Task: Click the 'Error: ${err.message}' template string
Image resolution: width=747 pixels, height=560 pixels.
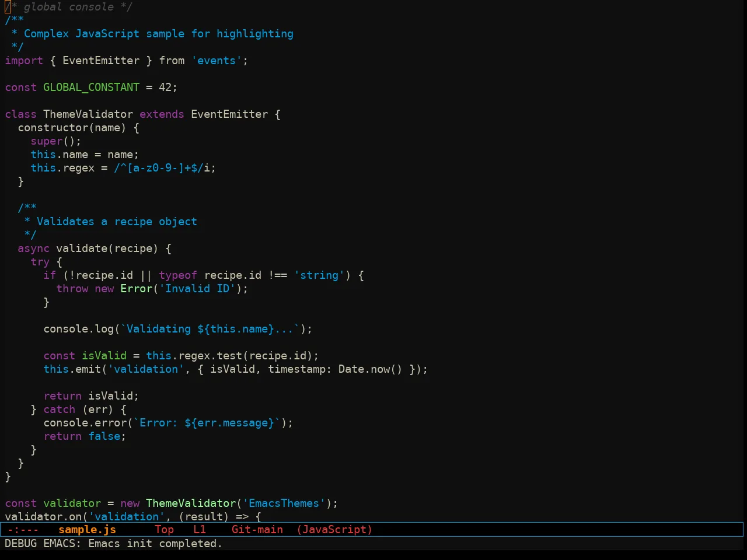Action: tap(207, 423)
